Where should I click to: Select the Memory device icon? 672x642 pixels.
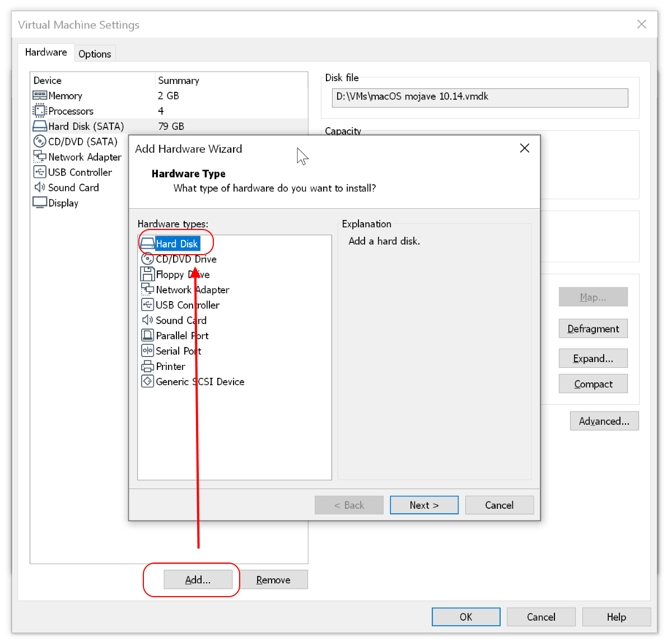[40, 96]
